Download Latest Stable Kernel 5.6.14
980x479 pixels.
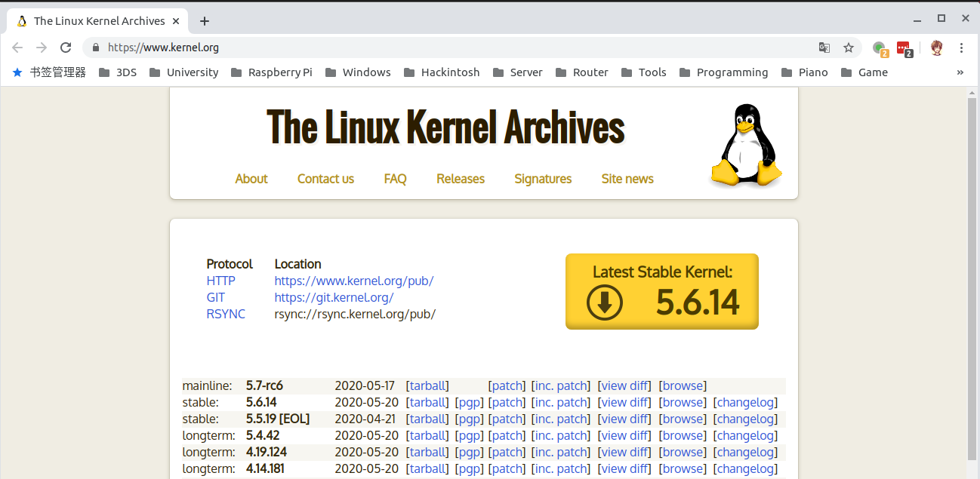point(661,292)
